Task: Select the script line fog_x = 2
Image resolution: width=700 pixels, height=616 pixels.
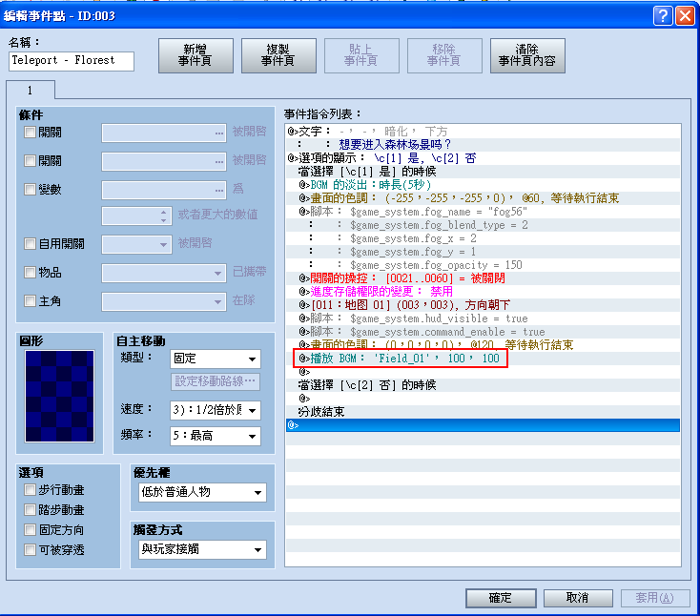Action: tap(483, 238)
